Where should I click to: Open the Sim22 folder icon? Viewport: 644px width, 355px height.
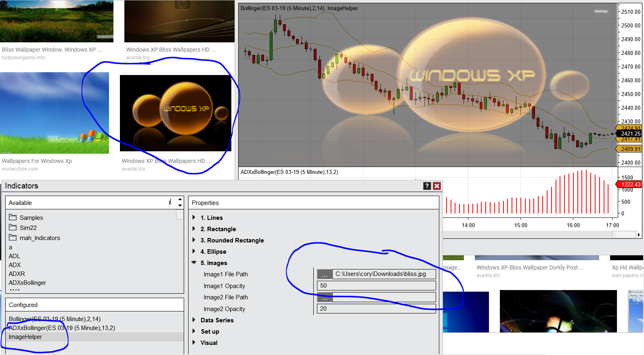[13, 227]
